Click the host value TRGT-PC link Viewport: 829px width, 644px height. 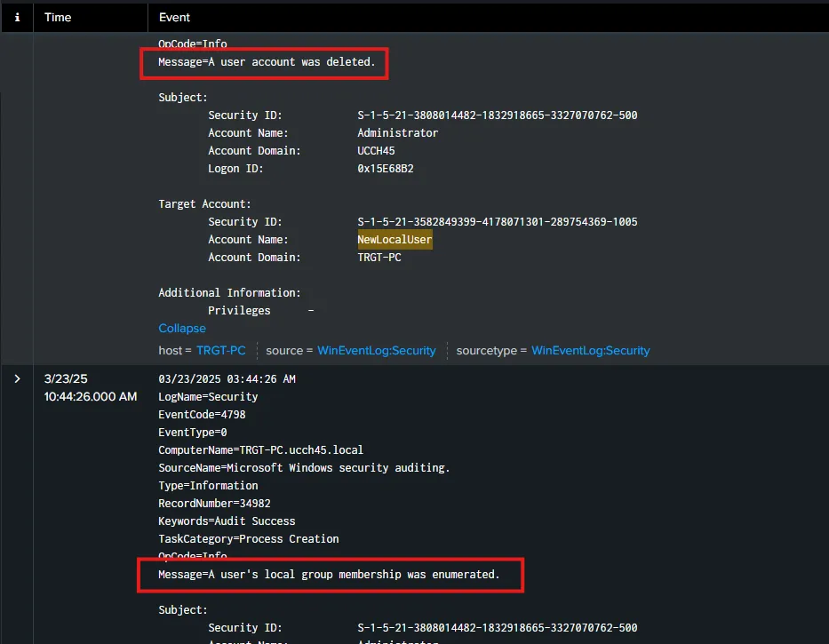220,351
